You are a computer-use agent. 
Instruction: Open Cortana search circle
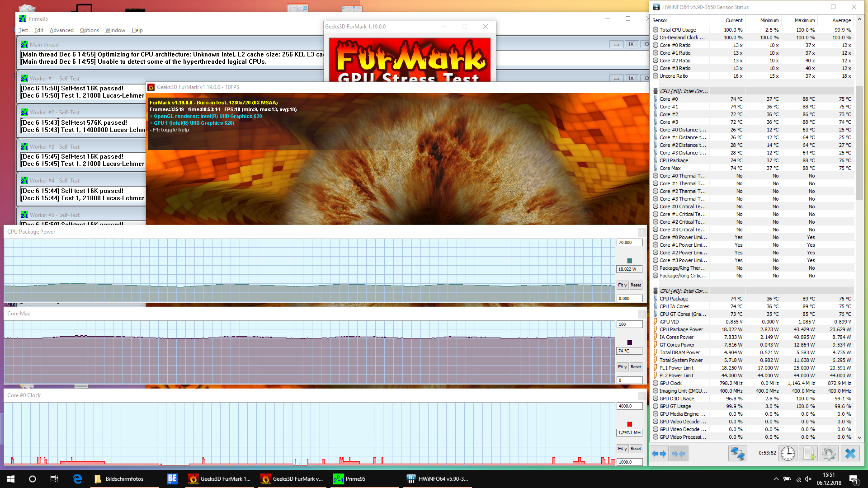click(x=33, y=479)
